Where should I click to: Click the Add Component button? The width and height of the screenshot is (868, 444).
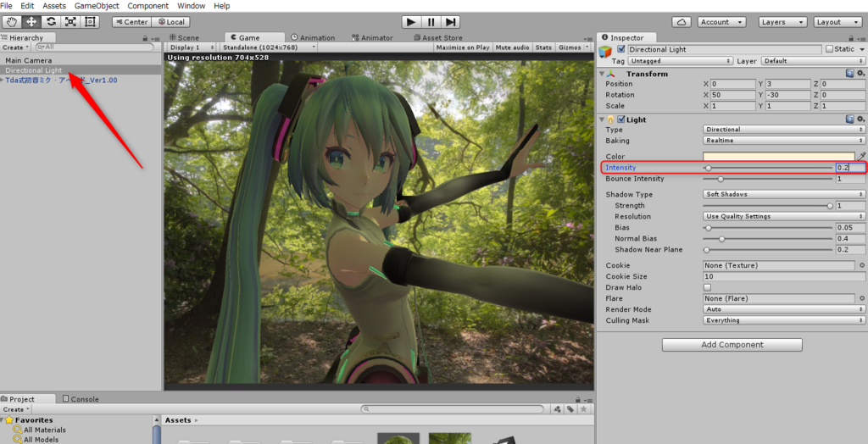point(732,344)
